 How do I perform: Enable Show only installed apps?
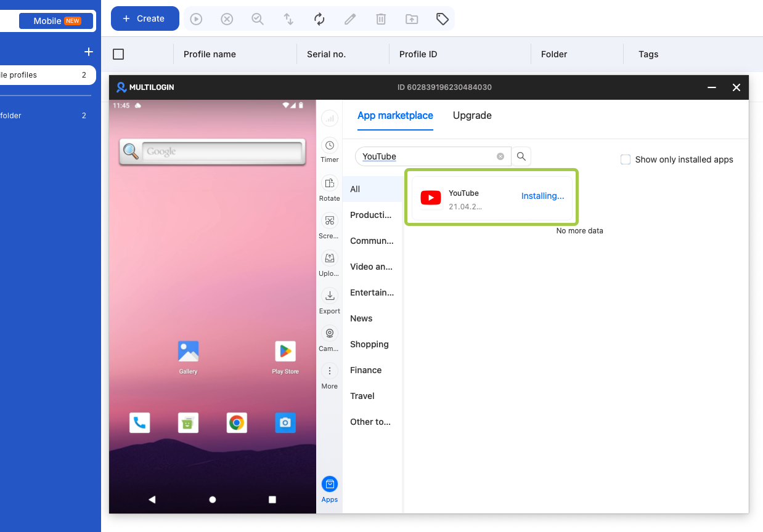[x=625, y=159]
